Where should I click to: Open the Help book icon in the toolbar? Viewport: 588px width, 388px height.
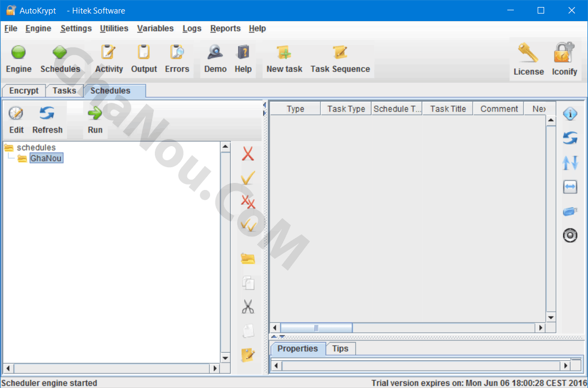tap(243, 52)
